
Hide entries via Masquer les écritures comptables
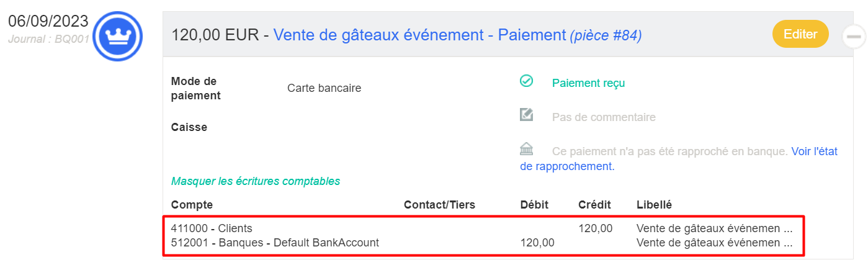coord(256,181)
